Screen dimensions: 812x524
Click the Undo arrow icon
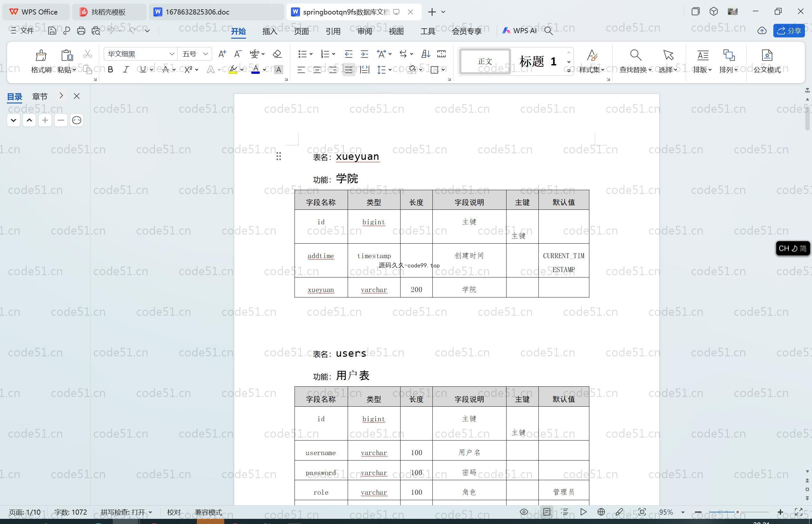[x=111, y=30]
